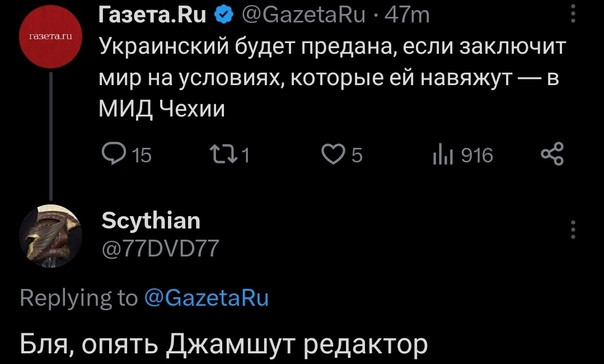Click the blue verified badge next to Газета.Ru
The width and height of the screenshot is (604, 364).
coord(224,15)
